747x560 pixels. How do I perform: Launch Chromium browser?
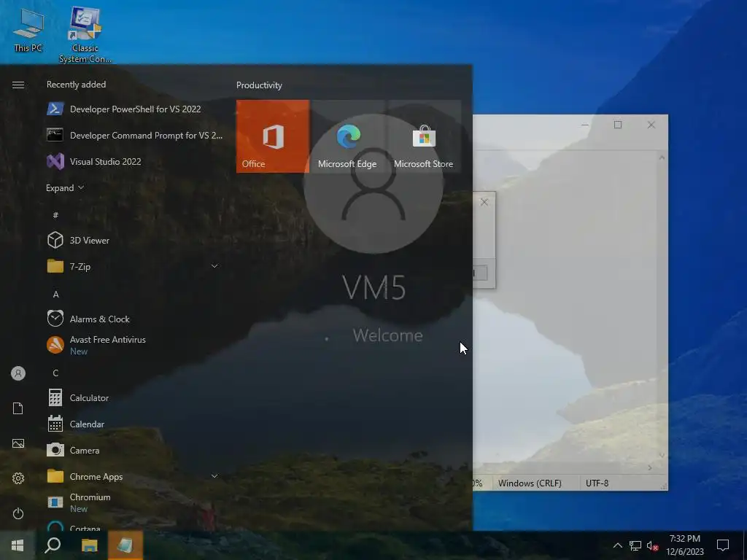click(x=135, y=502)
